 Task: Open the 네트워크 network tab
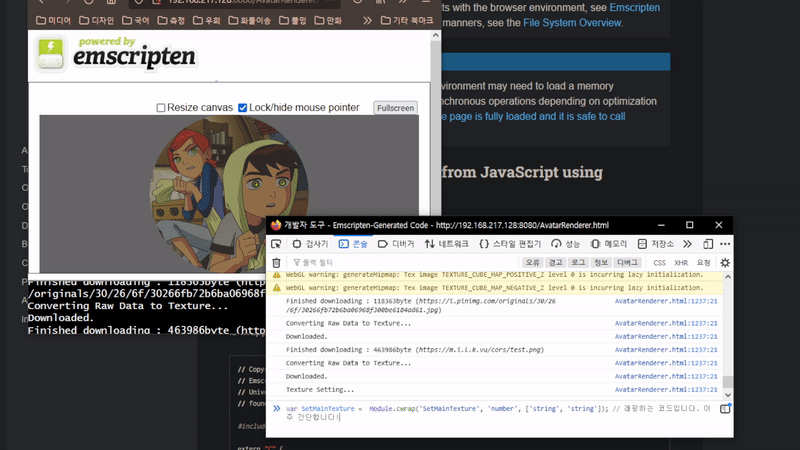tap(446, 244)
